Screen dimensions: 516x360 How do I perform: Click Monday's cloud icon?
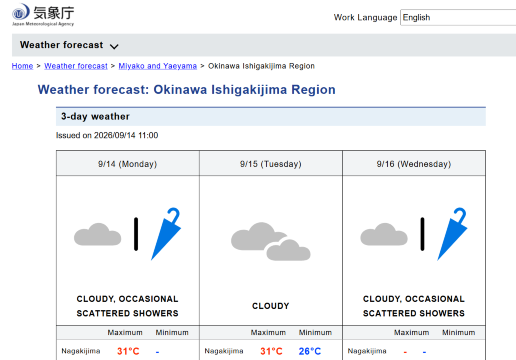[97, 234]
